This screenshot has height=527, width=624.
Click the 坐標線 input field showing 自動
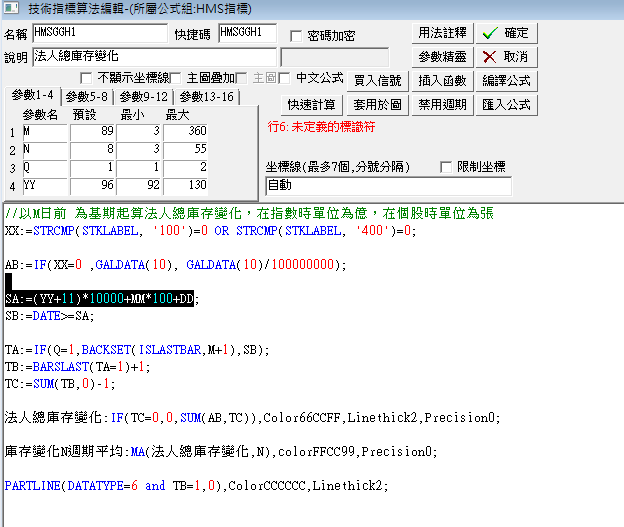tap(387, 186)
